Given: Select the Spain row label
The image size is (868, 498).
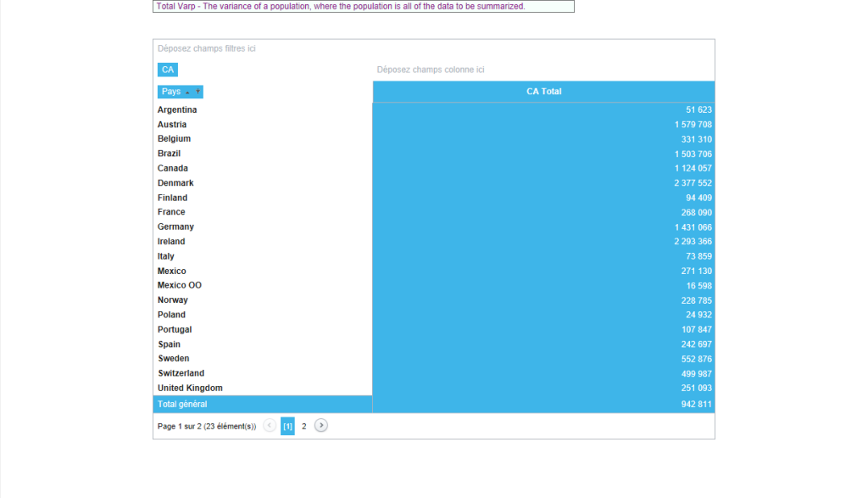Looking at the screenshot, I should click(169, 344).
